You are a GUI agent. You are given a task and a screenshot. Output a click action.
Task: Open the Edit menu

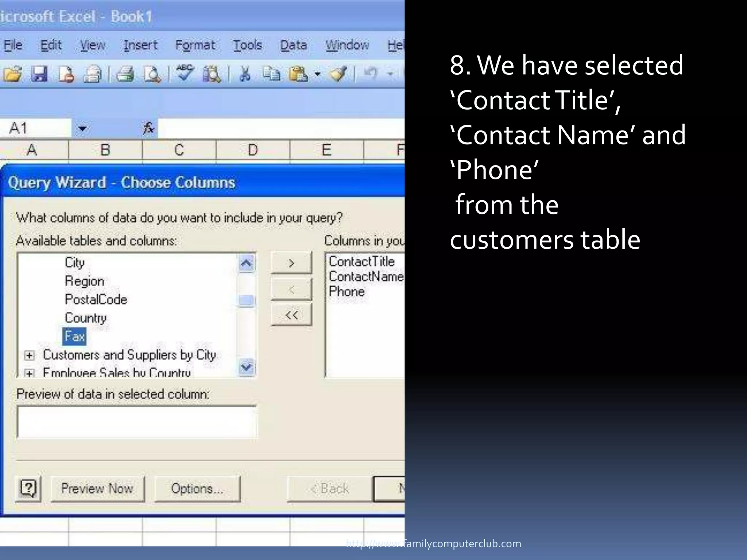click(51, 45)
